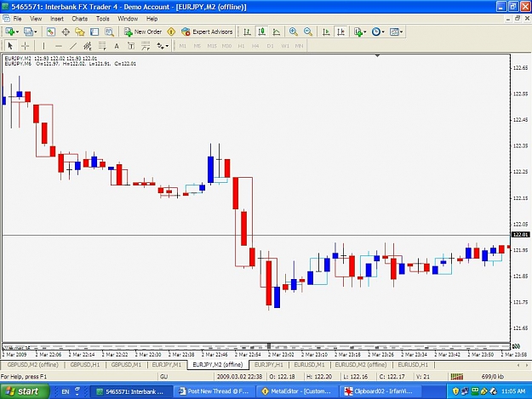Switch to Clipboard02 IrfanView taskbar window
The image size is (532, 399).
[x=380, y=391]
